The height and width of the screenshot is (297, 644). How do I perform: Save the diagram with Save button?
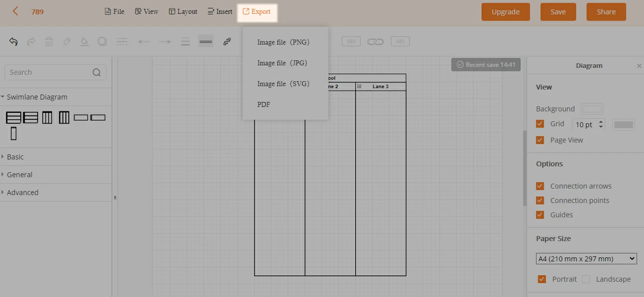558,12
